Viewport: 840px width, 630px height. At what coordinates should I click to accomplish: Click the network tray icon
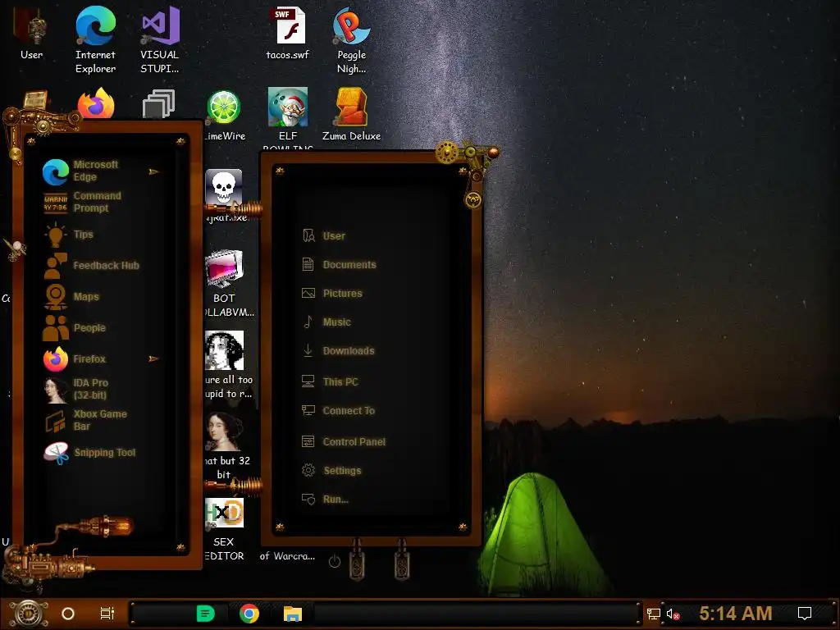click(654, 614)
